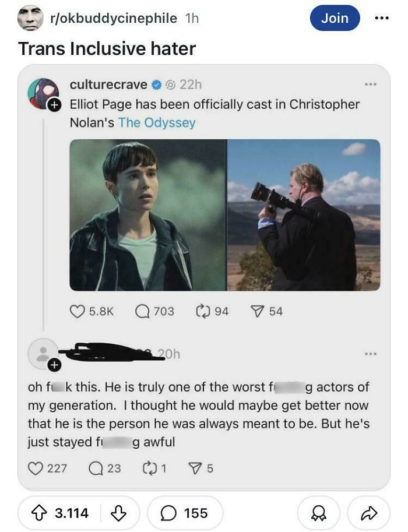Join the subreddit with the Join button

[335, 17]
